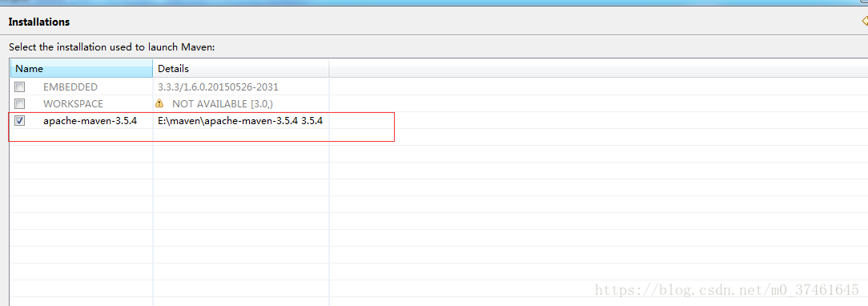Click the warning icon beside NOT AVAILABLE
Image resolution: width=868 pixels, height=306 pixels.
pos(159,103)
